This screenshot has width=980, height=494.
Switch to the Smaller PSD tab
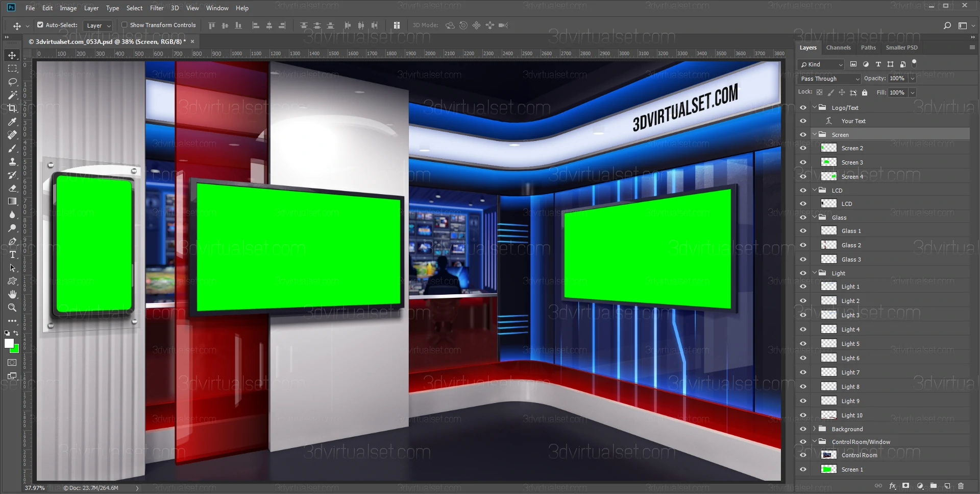901,48
